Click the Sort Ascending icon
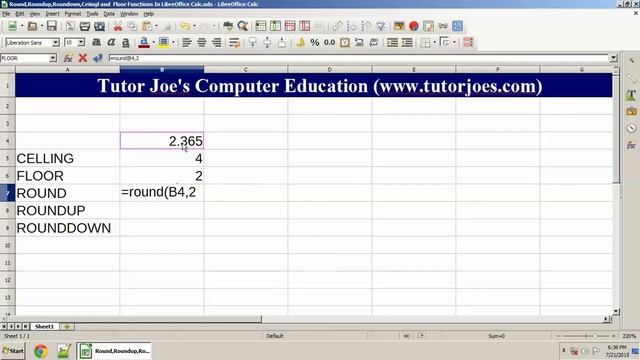 tap(351, 26)
